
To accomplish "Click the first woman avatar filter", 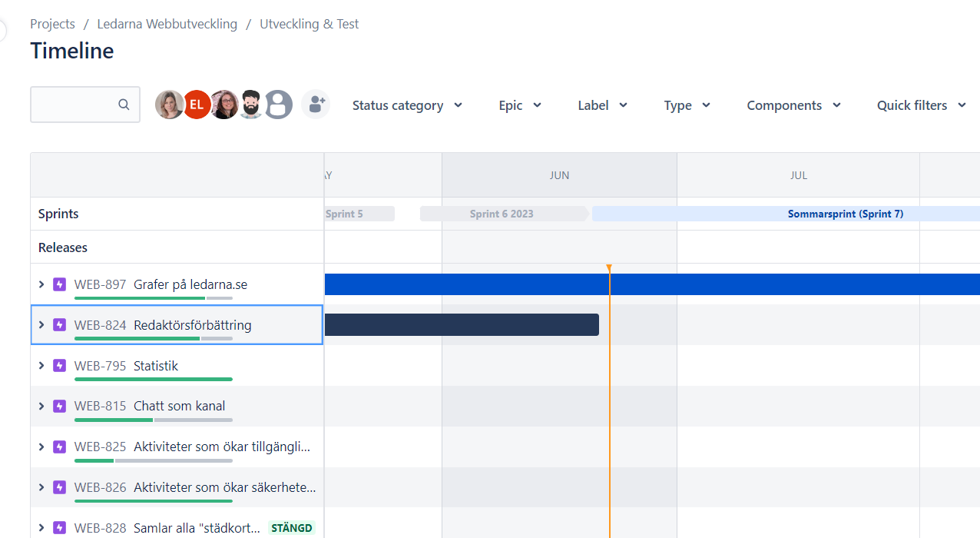I will click(170, 105).
